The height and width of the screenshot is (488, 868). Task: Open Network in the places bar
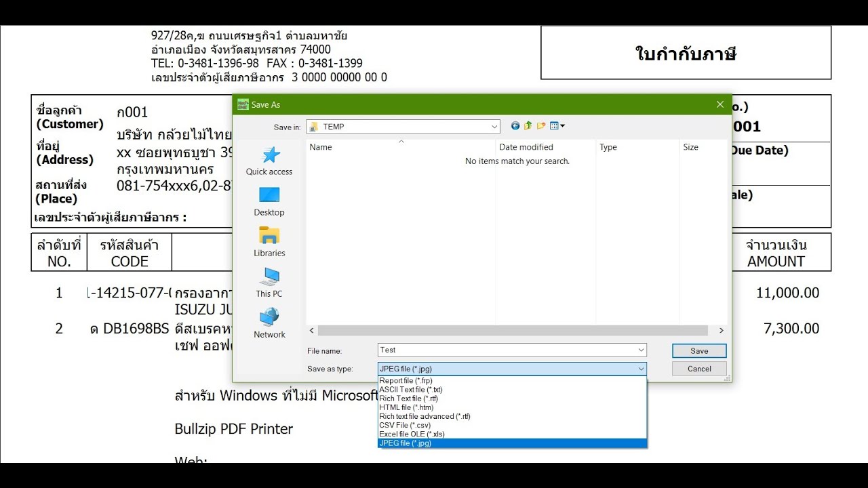[x=269, y=324]
